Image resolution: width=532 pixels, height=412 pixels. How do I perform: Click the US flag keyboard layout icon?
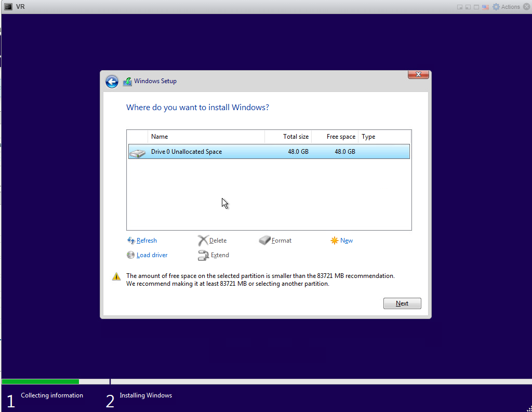(x=486, y=7)
